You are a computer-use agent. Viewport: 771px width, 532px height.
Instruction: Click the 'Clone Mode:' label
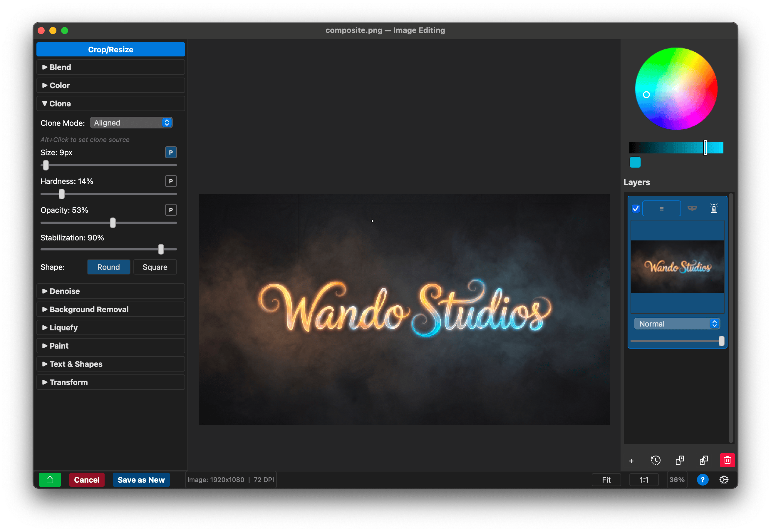click(63, 123)
